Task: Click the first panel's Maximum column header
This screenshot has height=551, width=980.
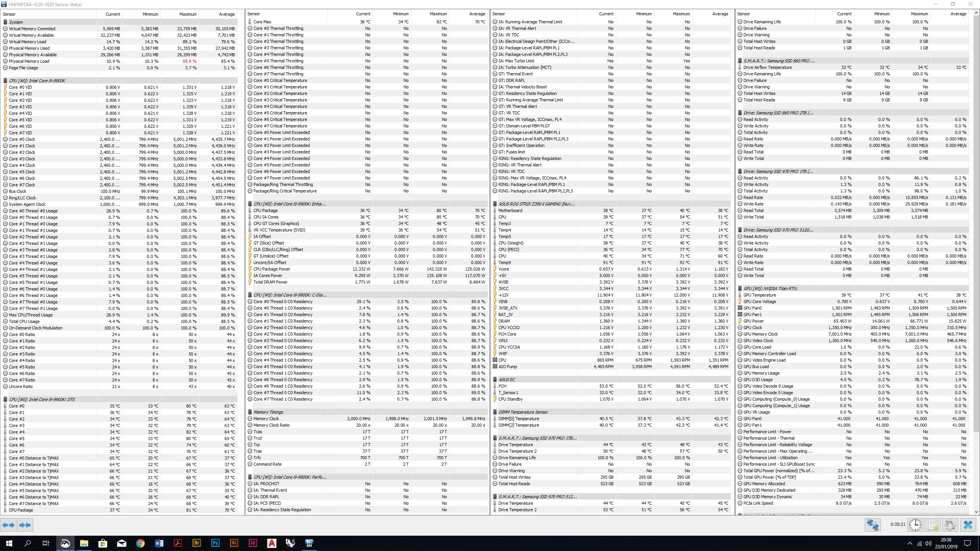Action: point(188,14)
